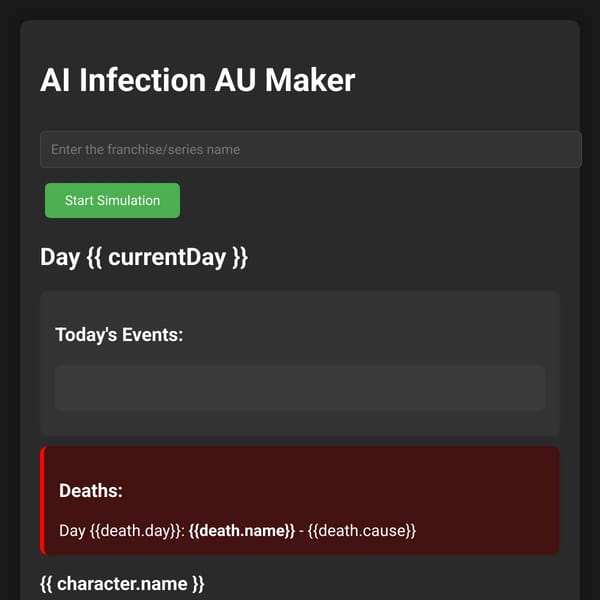Click the empty event box under Today's Events
The height and width of the screenshot is (600, 600).
[300, 388]
